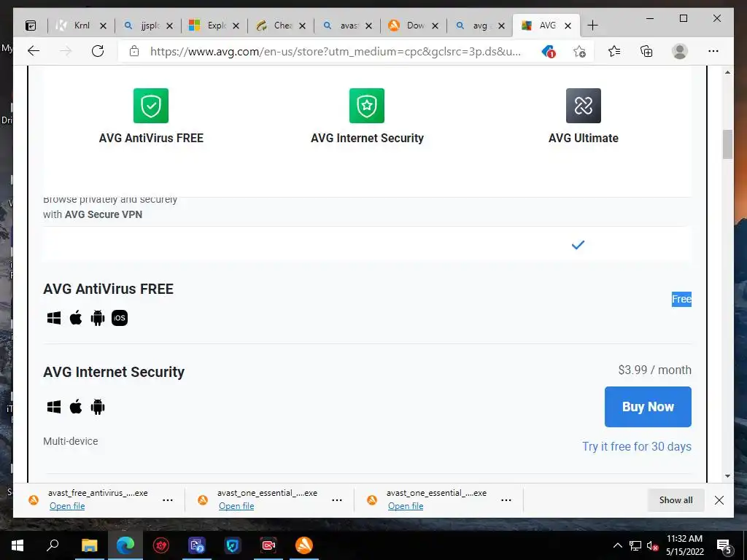Click the AVG Ultimate dark icon
The width and height of the screenshot is (747, 560).
click(583, 106)
